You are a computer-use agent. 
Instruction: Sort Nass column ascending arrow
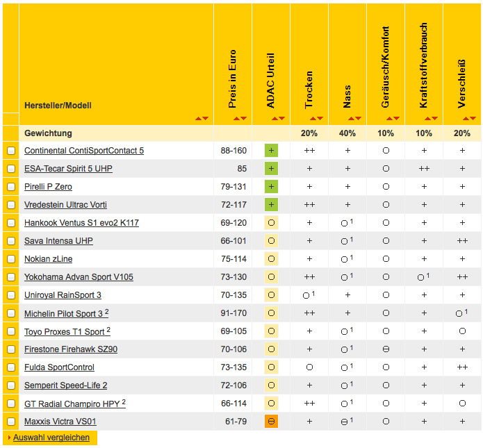pos(351,119)
